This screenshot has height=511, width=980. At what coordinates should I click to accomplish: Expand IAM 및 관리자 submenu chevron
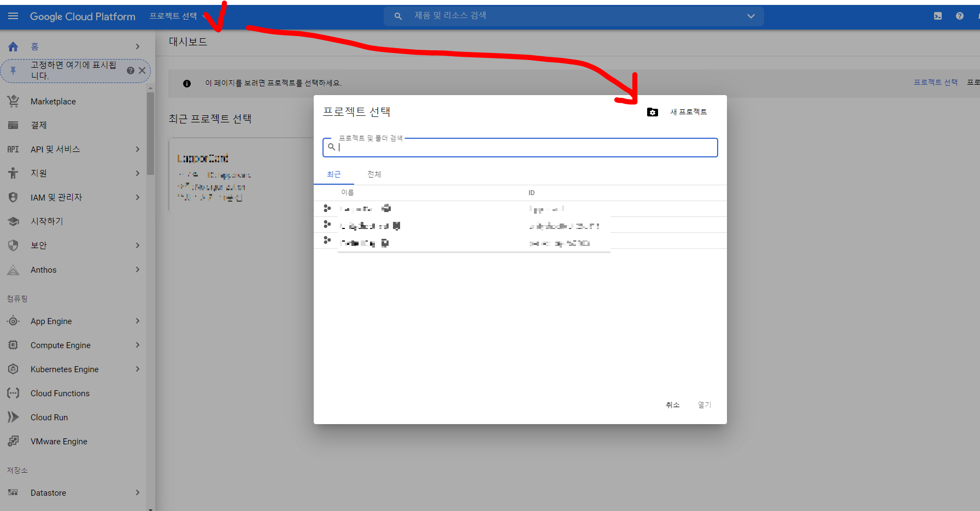tap(138, 197)
